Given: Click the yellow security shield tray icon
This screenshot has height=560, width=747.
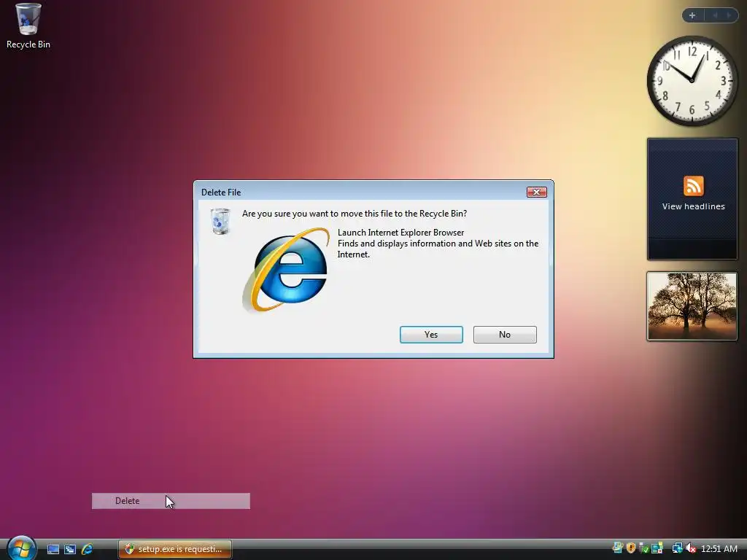Looking at the screenshot, I should click(631, 548).
